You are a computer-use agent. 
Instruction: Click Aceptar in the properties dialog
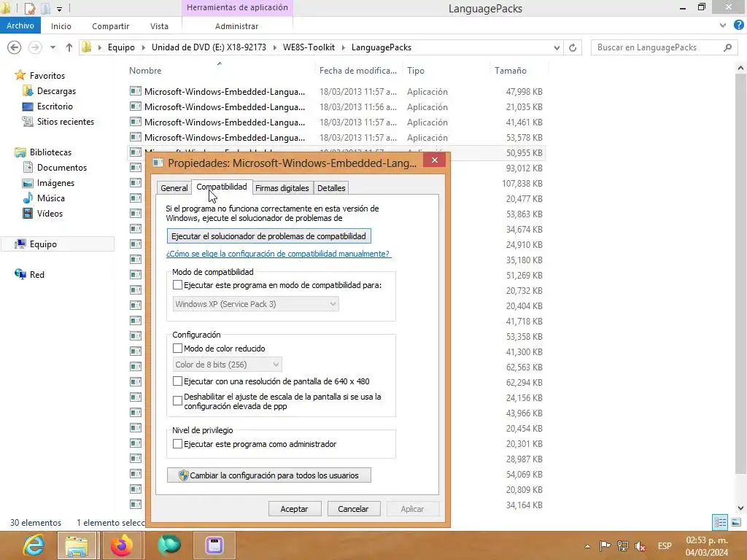point(295,508)
